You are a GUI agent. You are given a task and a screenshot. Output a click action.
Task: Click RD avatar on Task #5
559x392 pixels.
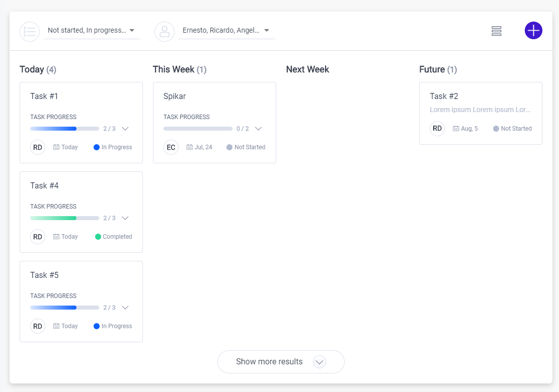(x=38, y=326)
